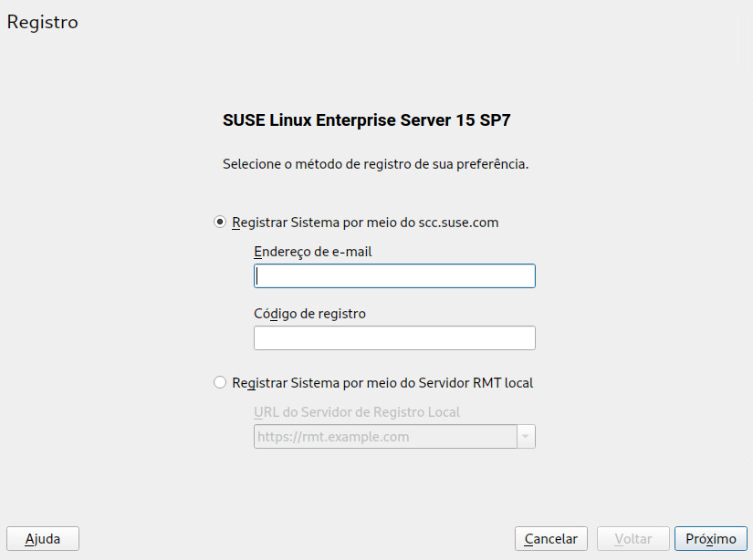
Task: Click the 'Endereço de e-mail' field label
Action: [312, 252]
